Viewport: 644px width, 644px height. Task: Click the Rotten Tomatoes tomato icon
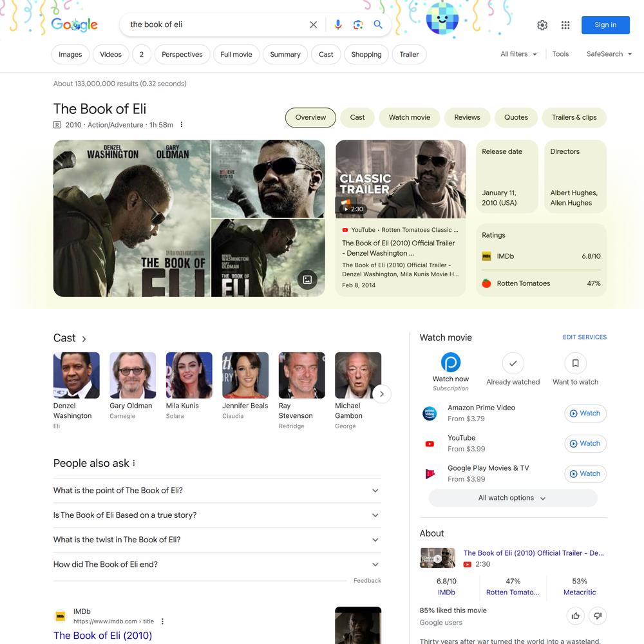click(x=486, y=283)
